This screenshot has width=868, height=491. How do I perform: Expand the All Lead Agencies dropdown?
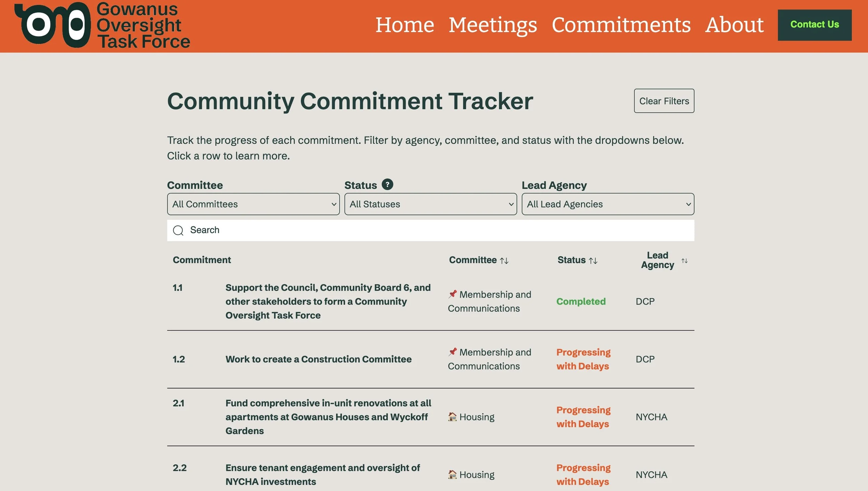coord(608,204)
